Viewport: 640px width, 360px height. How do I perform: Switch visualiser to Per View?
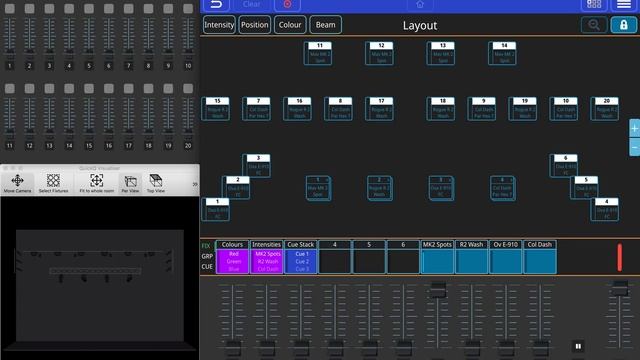[x=130, y=183]
